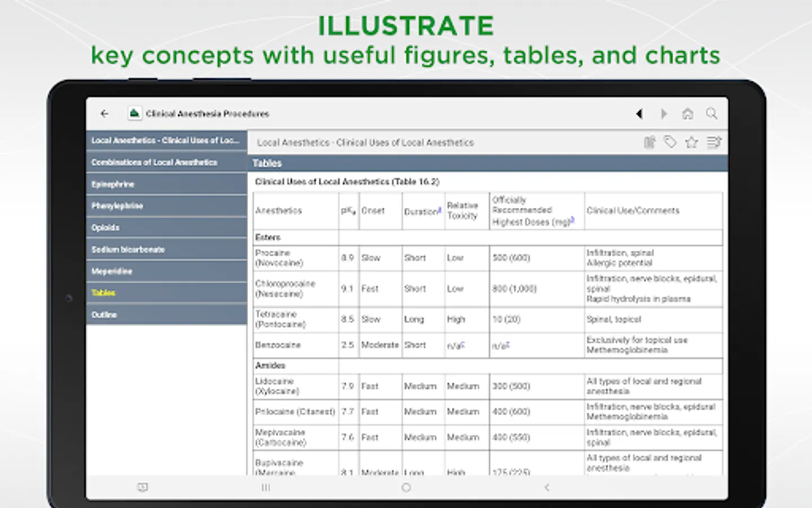The height and width of the screenshot is (508, 812).
Task: Tap the Duration column footnote link
Action: [x=439, y=209]
